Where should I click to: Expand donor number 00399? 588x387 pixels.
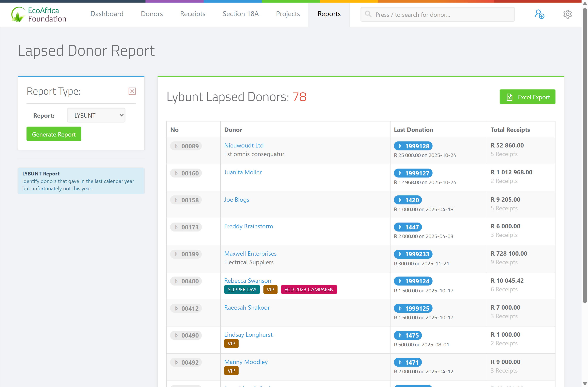point(186,254)
